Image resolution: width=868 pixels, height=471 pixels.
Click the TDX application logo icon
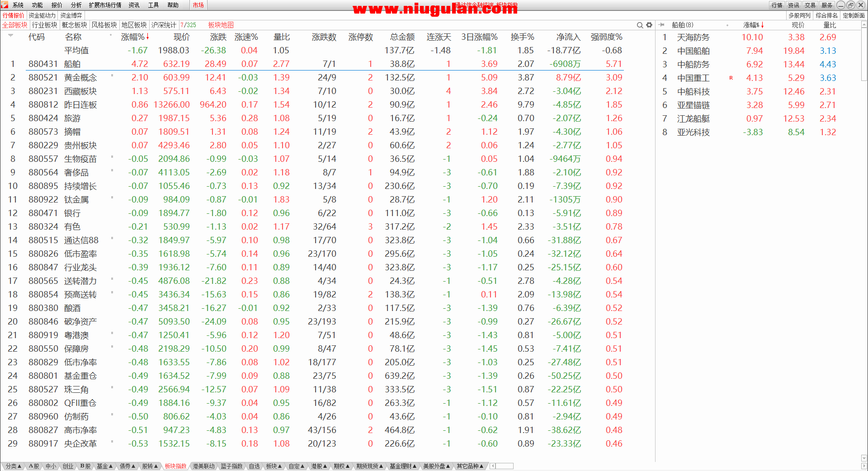pyautogui.click(x=5, y=5)
